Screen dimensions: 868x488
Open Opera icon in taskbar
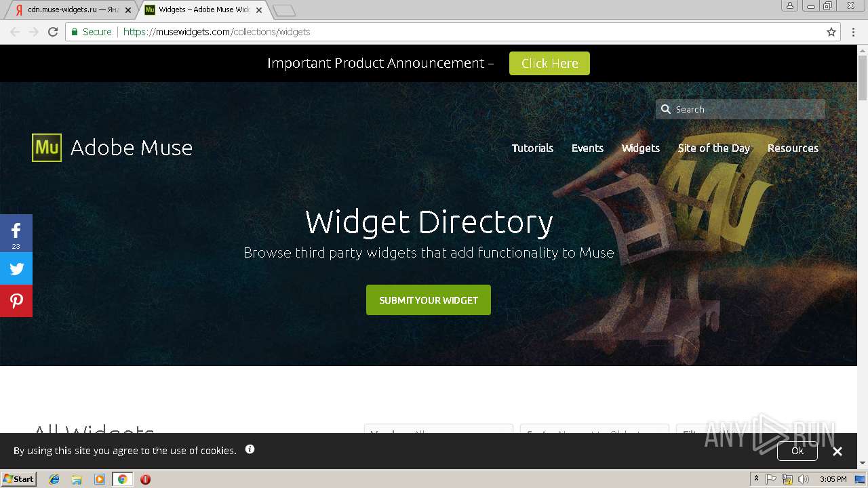[145, 479]
